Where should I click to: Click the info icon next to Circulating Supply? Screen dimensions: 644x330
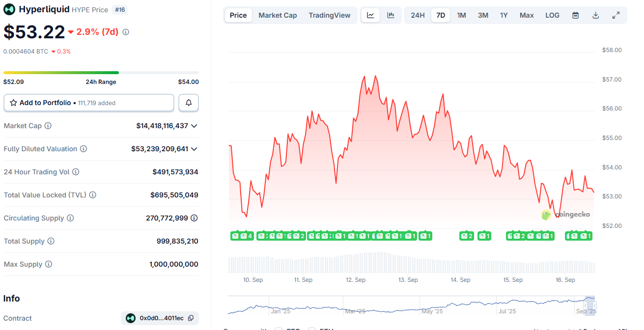(x=70, y=218)
